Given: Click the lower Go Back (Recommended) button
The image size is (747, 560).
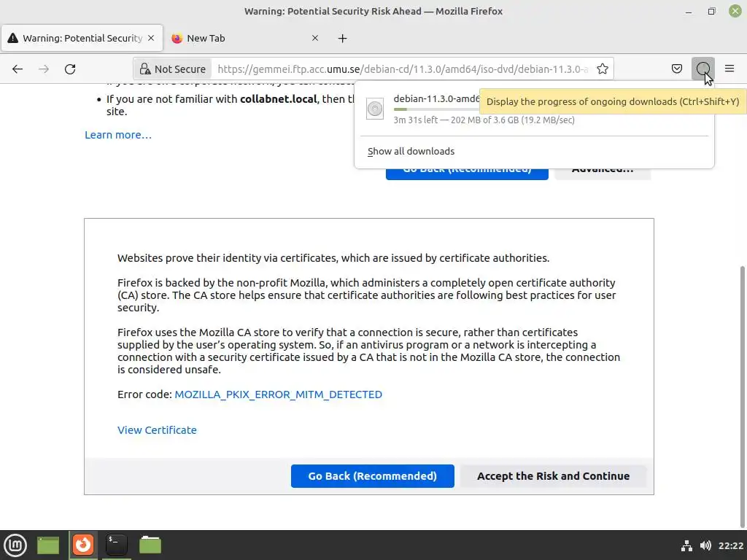Looking at the screenshot, I should 373,476.
